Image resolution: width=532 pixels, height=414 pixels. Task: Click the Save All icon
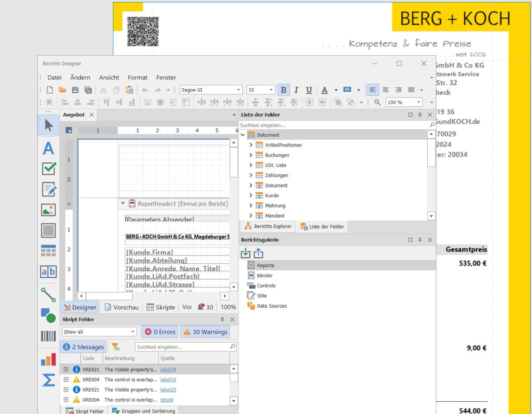88,90
